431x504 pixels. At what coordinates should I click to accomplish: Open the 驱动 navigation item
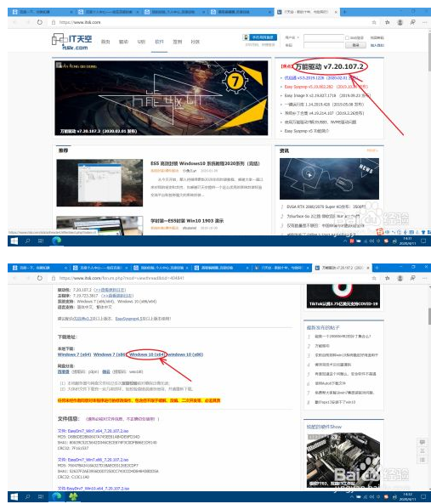pyautogui.click(x=123, y=42)
